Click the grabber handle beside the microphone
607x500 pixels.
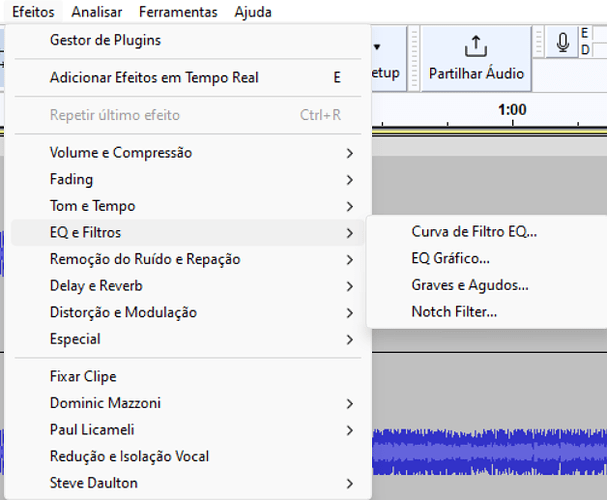(538, 42)
